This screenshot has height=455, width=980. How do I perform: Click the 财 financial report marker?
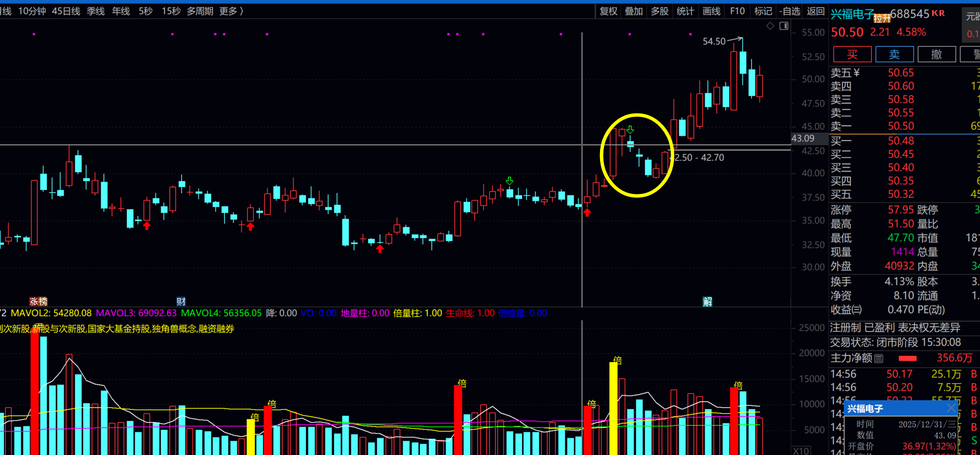tap(181, 302)
